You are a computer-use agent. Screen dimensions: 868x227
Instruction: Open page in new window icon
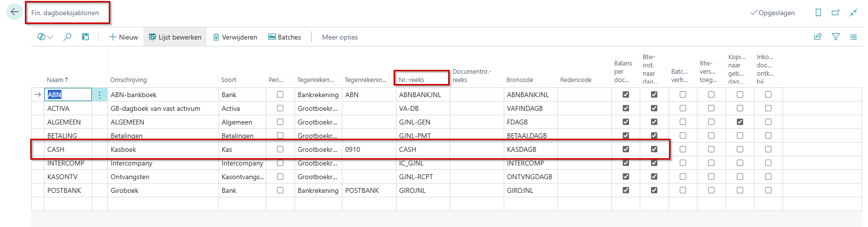click(x=836, y=13)
